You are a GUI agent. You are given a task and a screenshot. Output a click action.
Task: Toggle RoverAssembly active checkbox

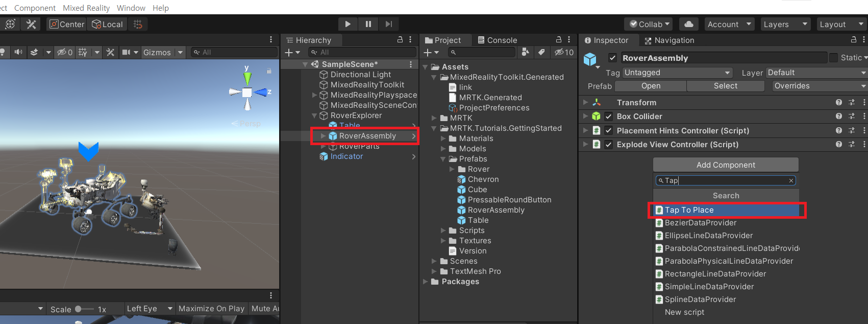point(612,58)
